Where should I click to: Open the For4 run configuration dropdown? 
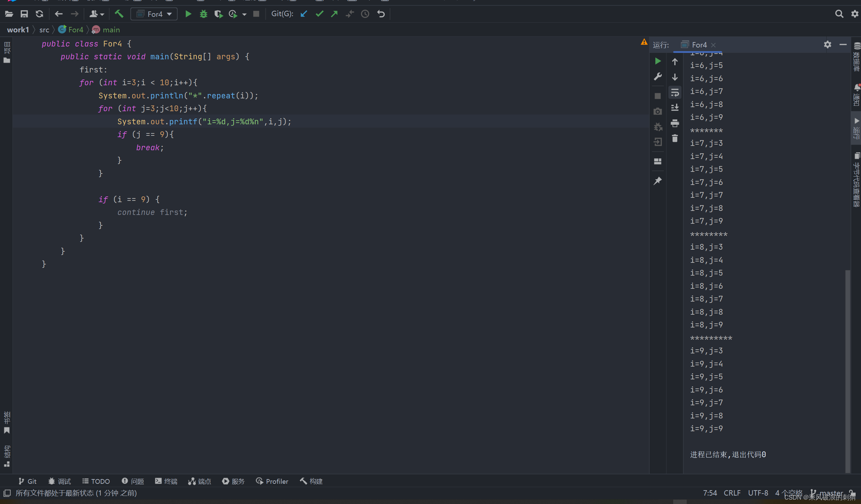tap(154, 14)
